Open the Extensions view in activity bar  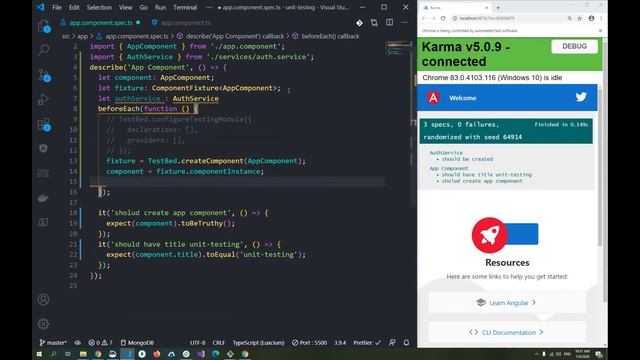[44, 124]
